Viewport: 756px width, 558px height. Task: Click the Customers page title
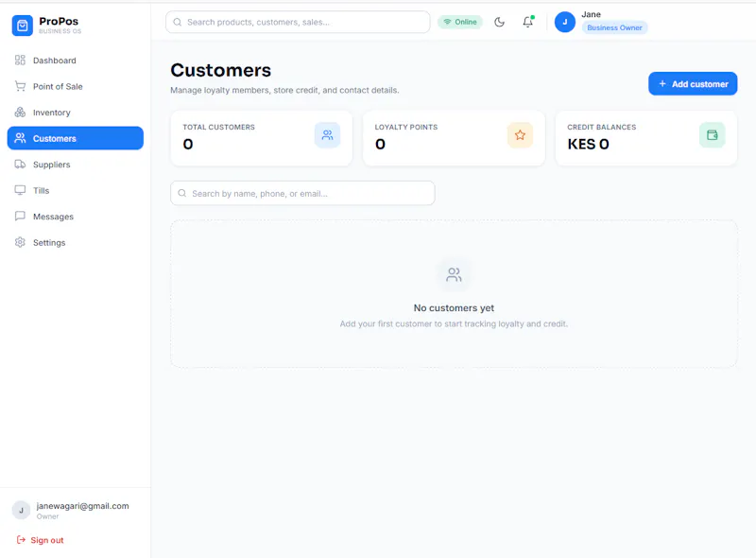(x=221, y=71)
